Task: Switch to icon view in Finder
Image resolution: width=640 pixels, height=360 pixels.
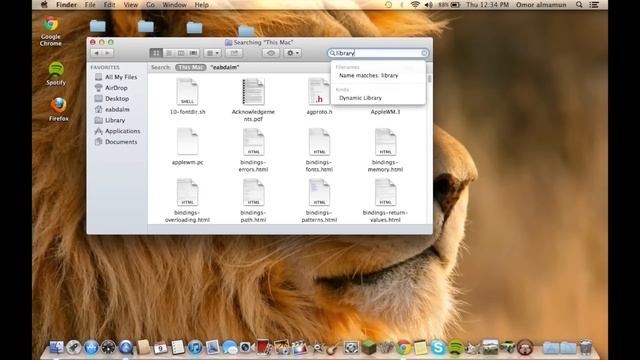Action: pyautogui.click(x=156, y=53)
